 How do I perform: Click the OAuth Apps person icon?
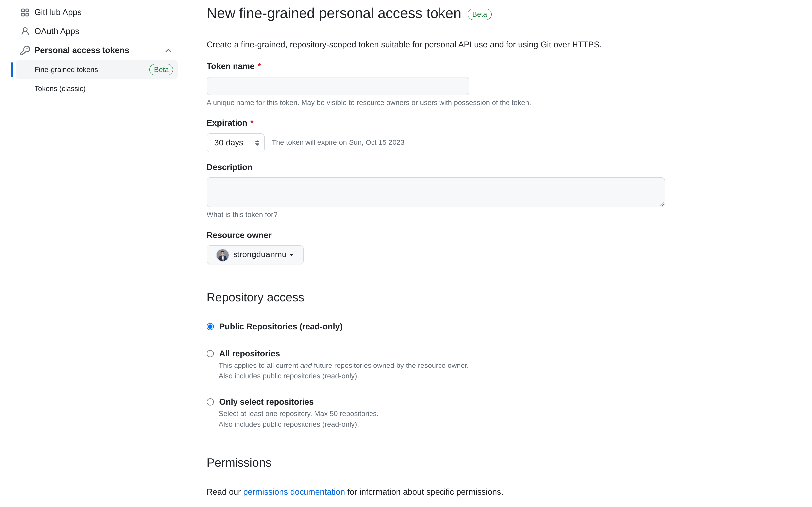tap(25, 31)
